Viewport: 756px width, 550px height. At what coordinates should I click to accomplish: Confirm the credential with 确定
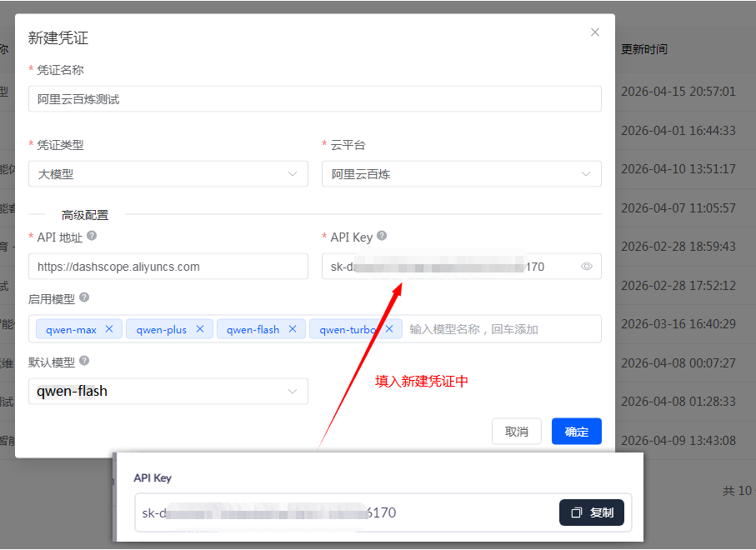pyautogui.click(x=576, y=431)
